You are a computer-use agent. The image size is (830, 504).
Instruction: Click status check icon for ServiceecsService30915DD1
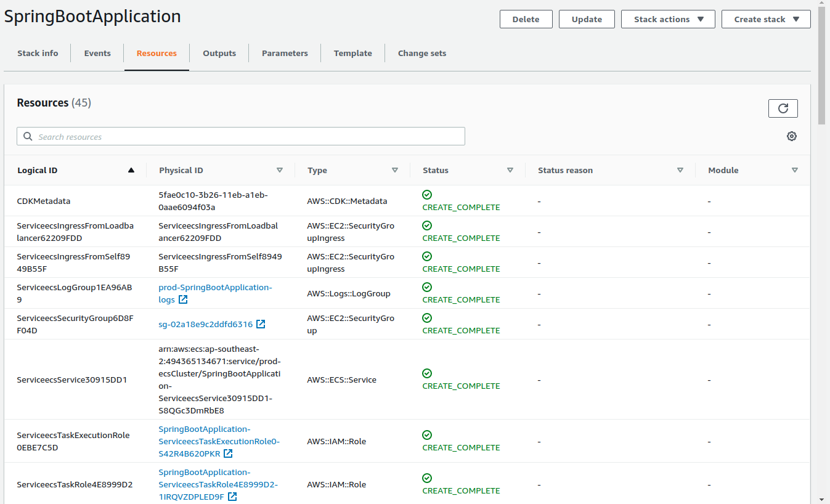coord(427,373)
